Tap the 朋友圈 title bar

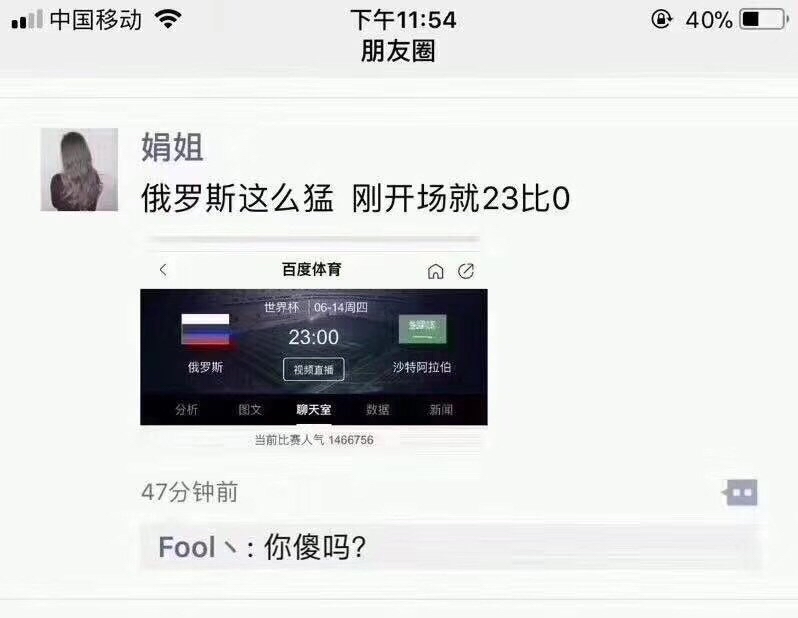click(x=398, y=51)
